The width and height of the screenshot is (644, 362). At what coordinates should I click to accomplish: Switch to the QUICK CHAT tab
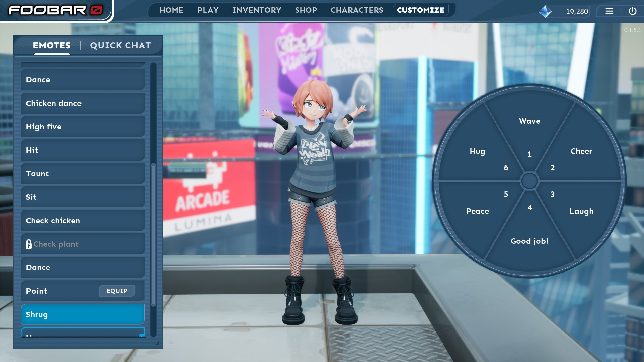(x=120, y=46)
